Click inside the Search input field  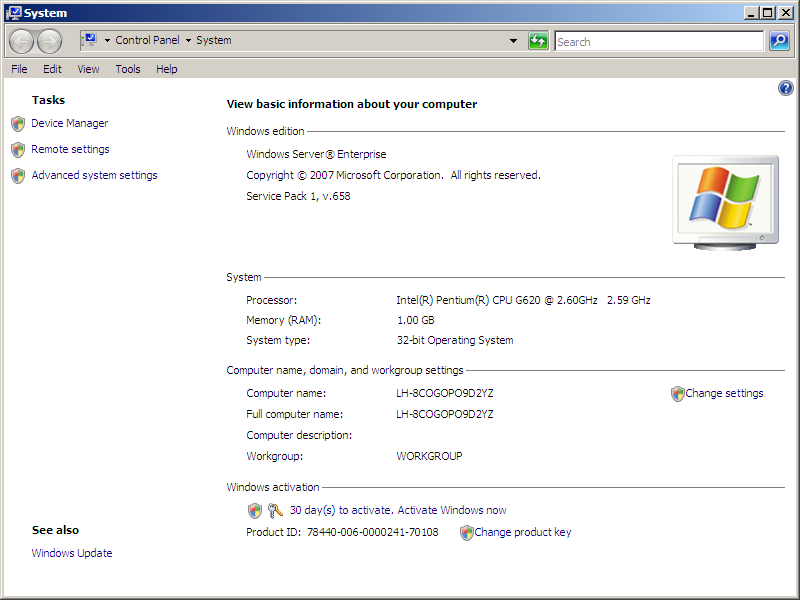[x=658, y=42]
